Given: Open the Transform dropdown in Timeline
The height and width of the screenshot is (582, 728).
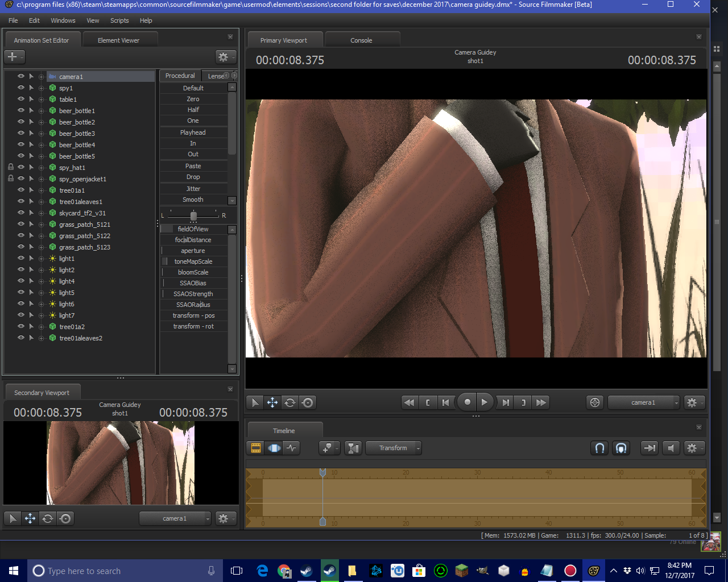Looking at the screenshot, I should [394, 448].
